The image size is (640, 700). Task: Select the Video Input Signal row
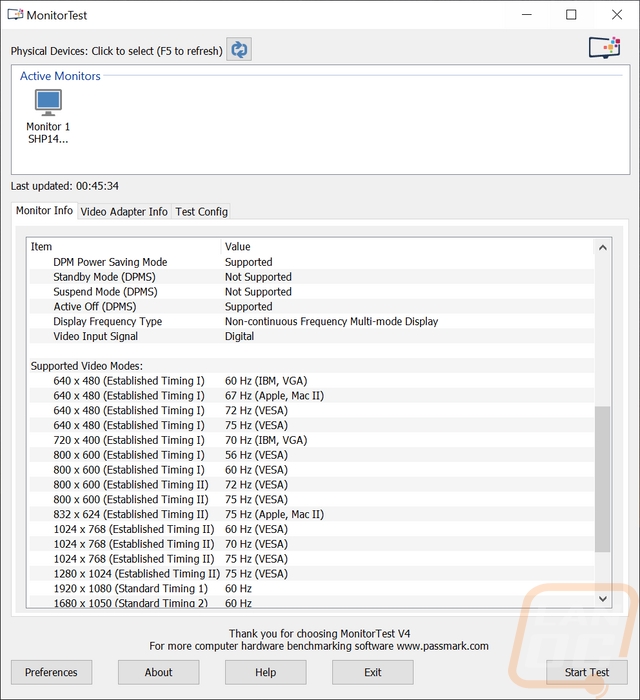coord(312,336)
